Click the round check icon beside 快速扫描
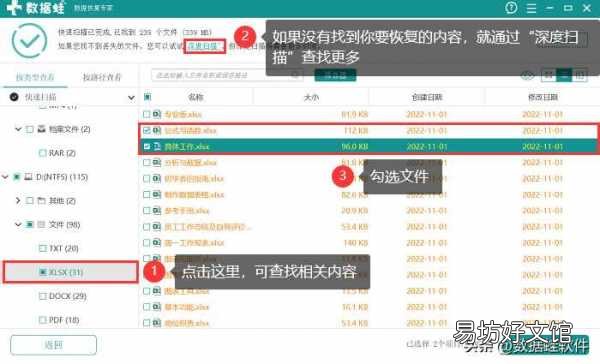 tap(14, 97)
